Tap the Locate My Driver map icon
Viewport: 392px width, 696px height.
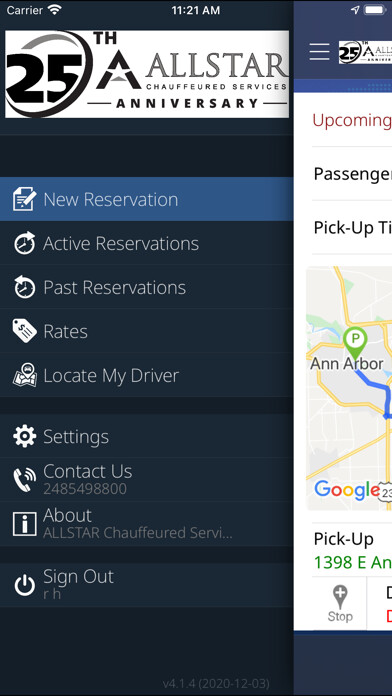25,375
